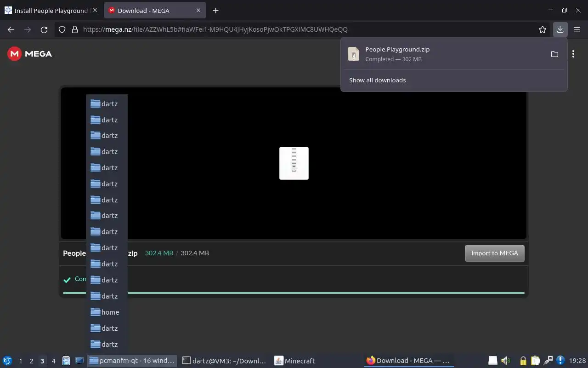Reload the current MEGA page
This screenshot has height=368, width=588.
pos(44,29)
